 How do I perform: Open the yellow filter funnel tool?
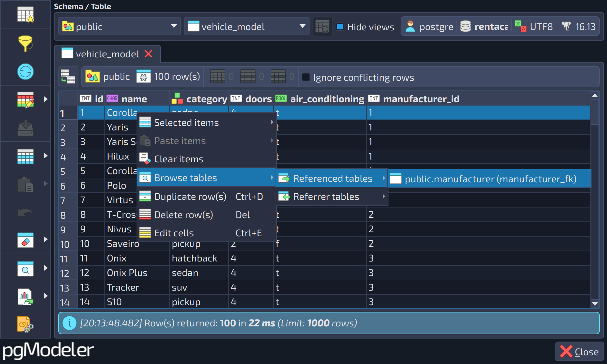25,43
